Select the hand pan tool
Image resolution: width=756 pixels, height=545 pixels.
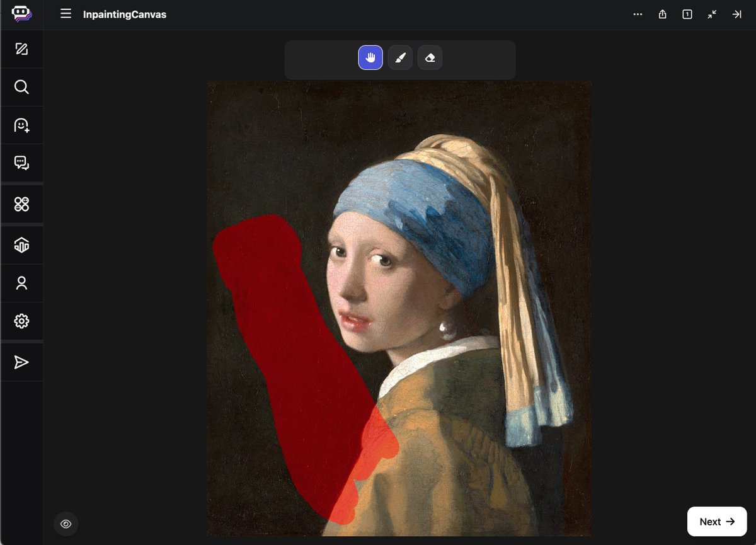pos(370,58)
